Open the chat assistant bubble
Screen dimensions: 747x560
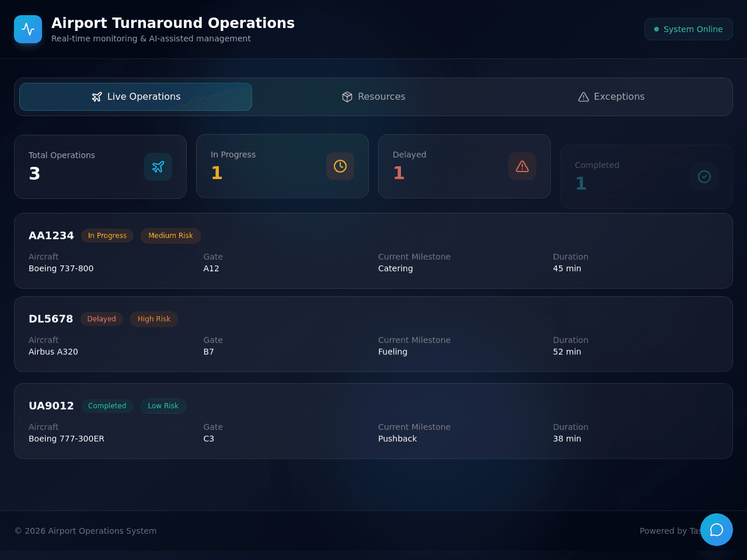[717, 530]
